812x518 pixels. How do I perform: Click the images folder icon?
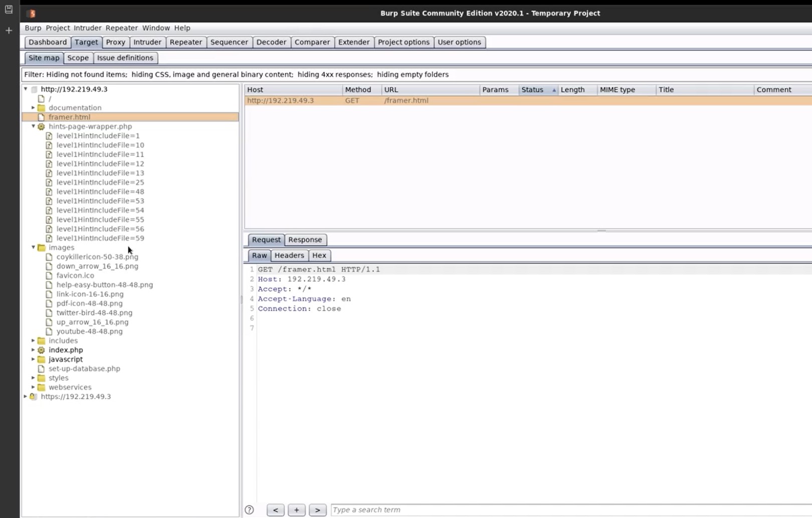(x=42, y=248)
